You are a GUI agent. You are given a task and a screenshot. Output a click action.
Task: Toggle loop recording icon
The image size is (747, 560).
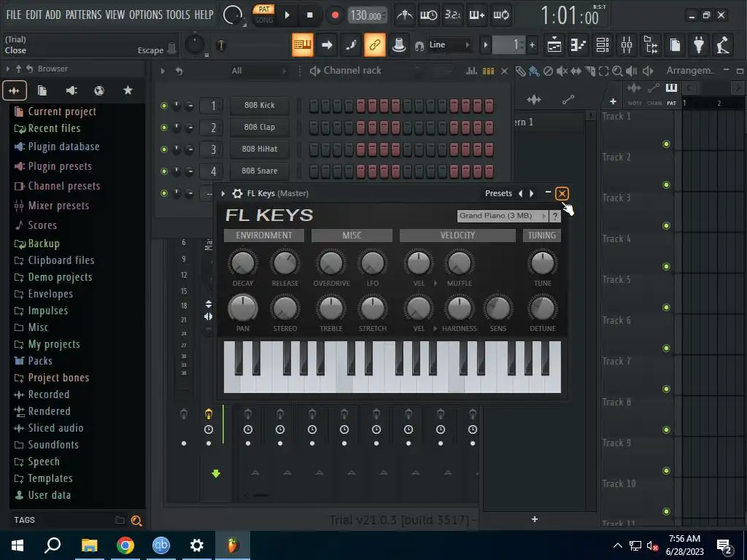coord(501,15)
